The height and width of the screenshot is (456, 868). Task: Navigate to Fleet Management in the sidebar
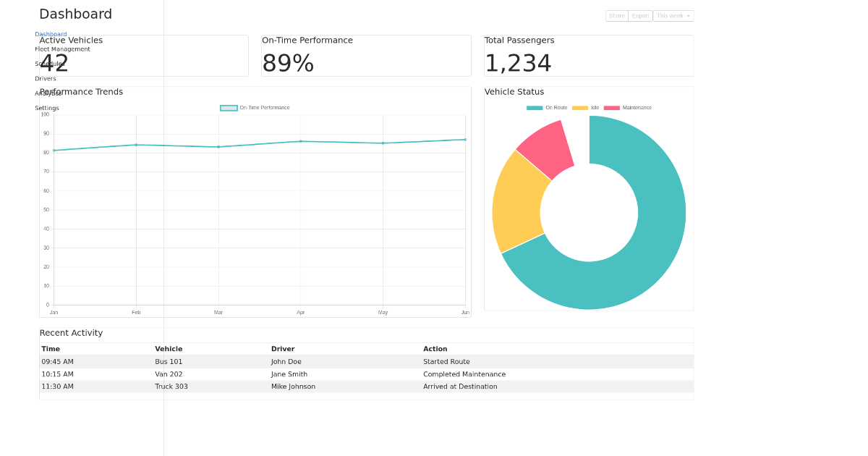click(62, 48)
